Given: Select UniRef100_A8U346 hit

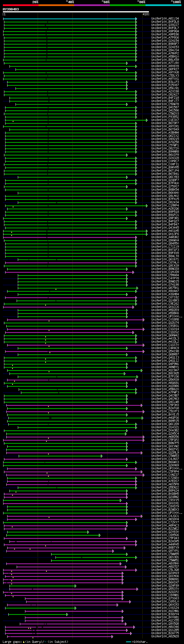Looking at the screenshot, I should click(165, 627).
